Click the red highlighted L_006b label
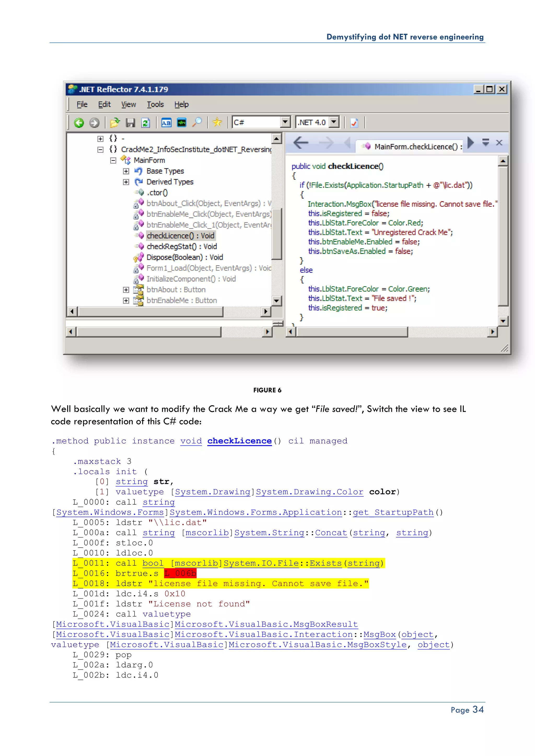The width and height of the screenshot is (535, 756). click(180, 574)
